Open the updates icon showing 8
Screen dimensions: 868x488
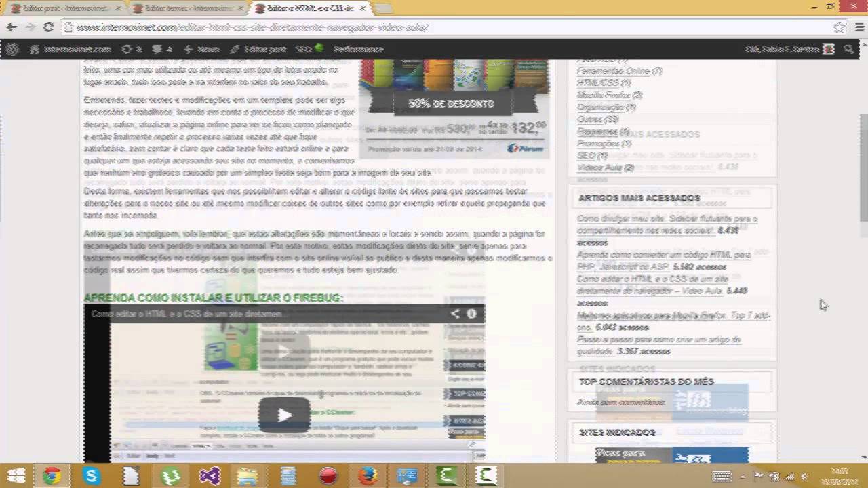pos(131,49)
